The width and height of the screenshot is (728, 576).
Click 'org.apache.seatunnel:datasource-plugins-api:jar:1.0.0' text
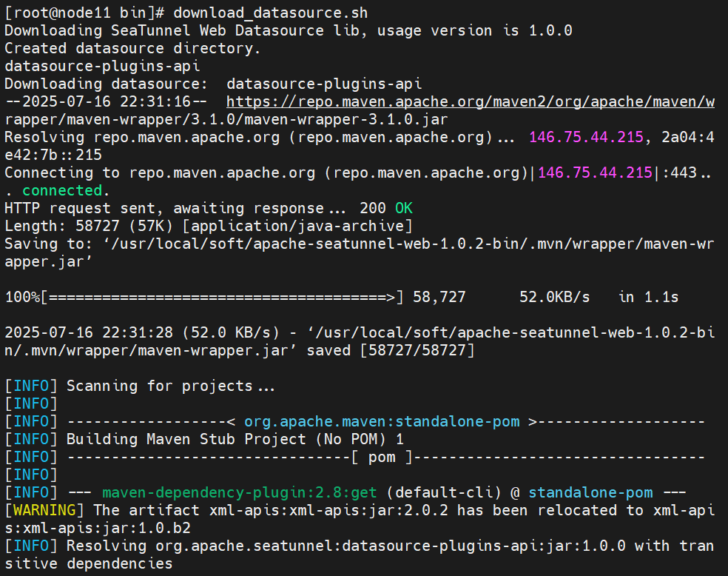click(391, 546)
